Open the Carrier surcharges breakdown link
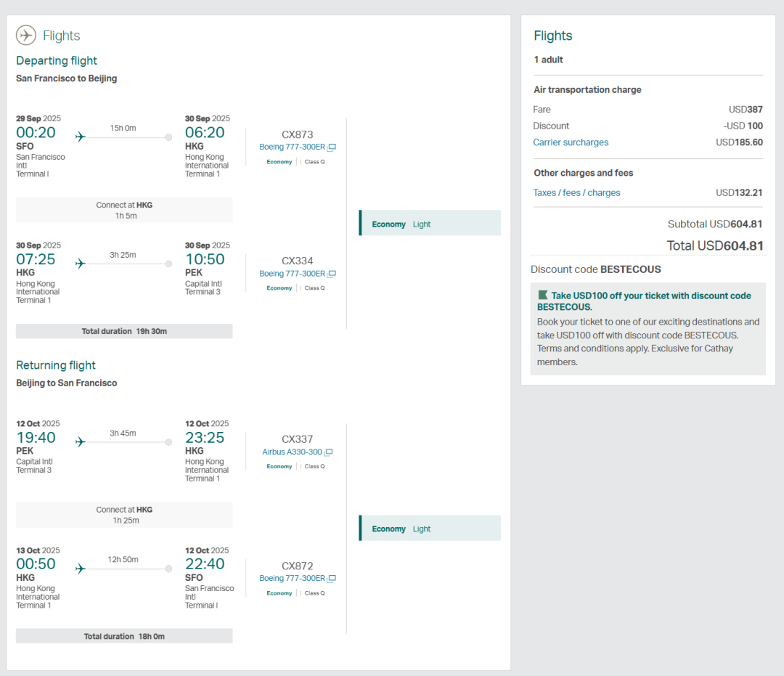 tap(571, 142)
